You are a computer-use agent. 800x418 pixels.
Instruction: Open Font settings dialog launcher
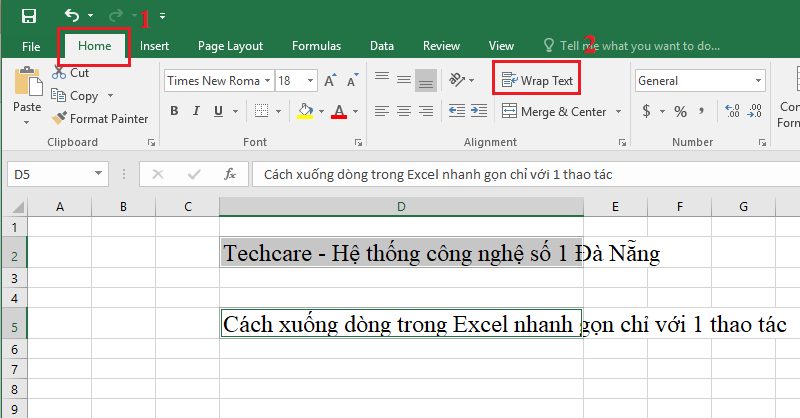click(x=358, y=143)
